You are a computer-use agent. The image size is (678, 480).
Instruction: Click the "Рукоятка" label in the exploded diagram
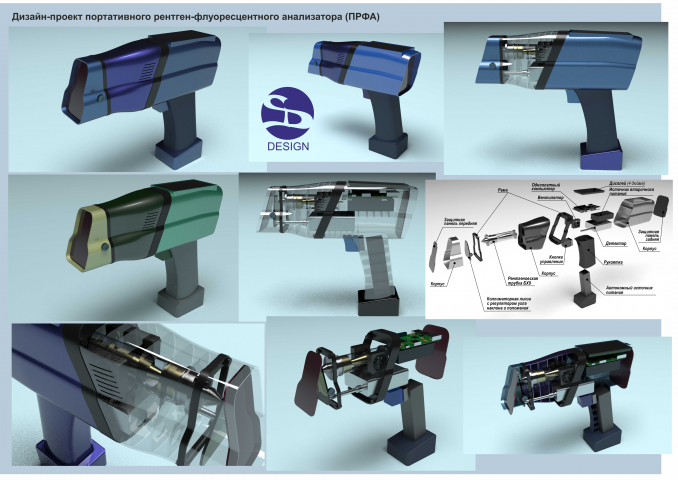[x=613, y=262]
